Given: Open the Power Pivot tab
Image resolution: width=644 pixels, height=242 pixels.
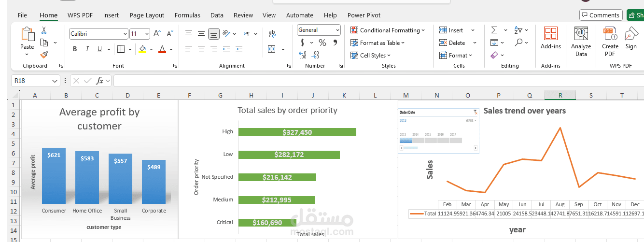Looking at the screenshot, I should tap(364, 15).
